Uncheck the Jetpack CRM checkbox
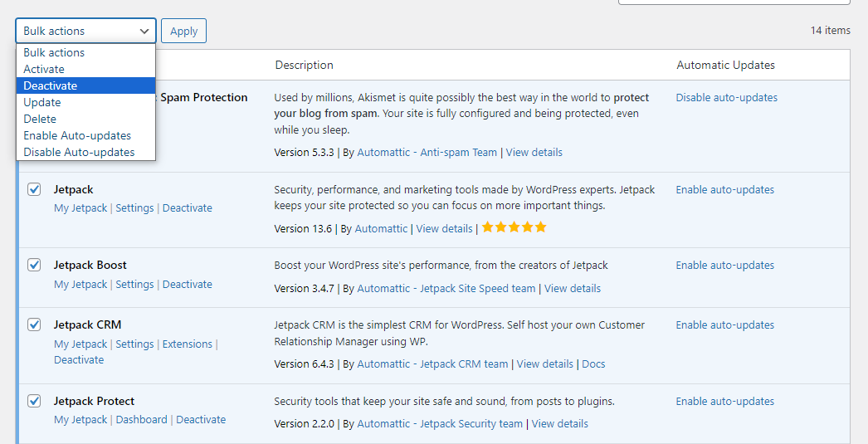The image size is (868, 444). (34, 324)
